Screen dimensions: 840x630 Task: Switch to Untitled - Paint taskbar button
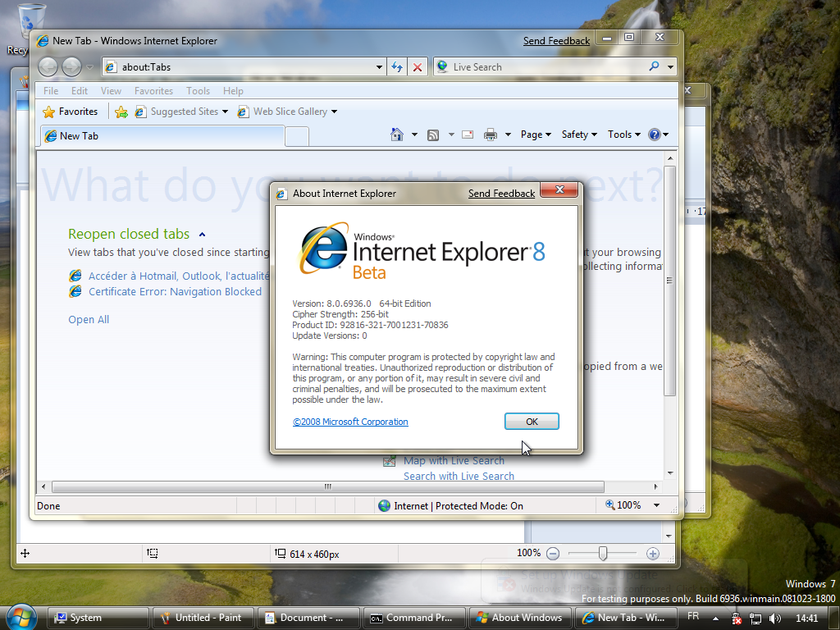point(203,618)
